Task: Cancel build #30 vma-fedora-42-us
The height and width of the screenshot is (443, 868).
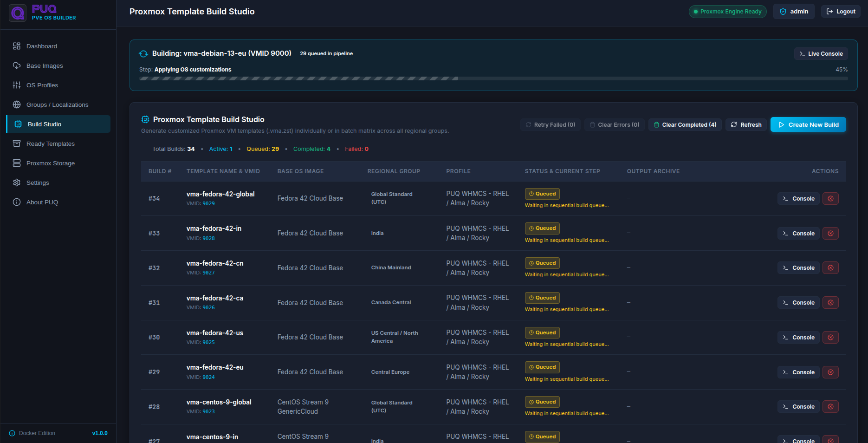Action: 830,338
